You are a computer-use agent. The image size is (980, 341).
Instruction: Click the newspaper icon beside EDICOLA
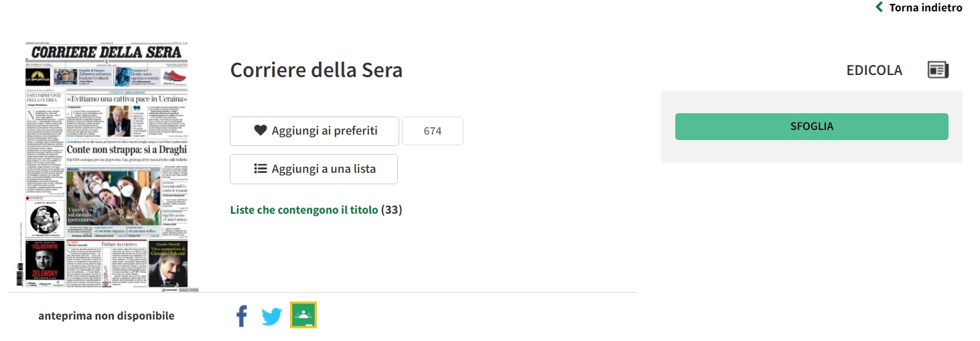[938, 70]
